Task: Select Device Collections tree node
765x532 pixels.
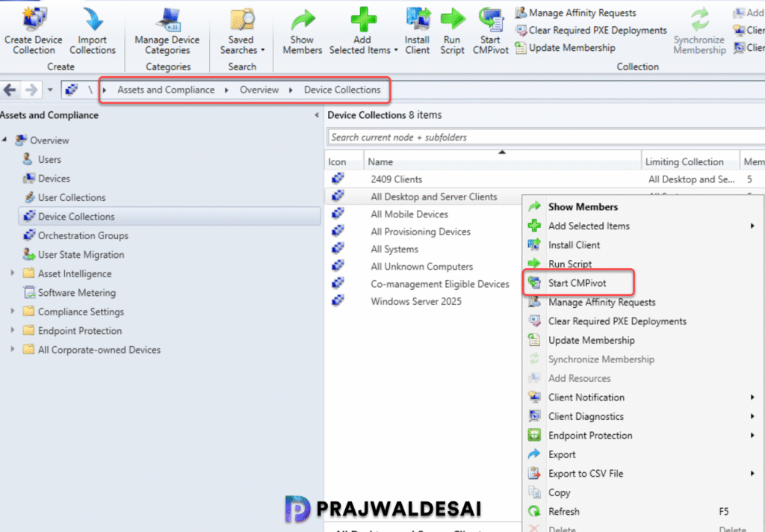Action: 170,216
